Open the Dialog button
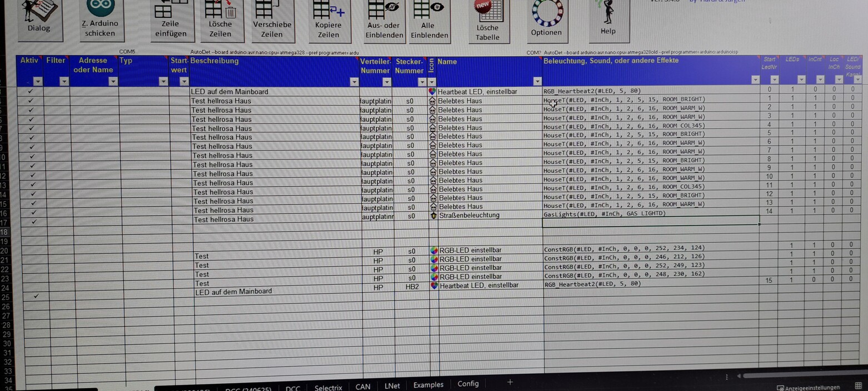The width and height of the screenshot is (868, 391). (39, 19)
